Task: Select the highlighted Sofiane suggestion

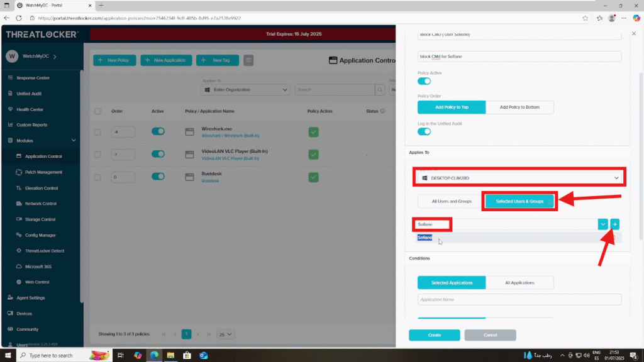Action: tap(425, 237)
